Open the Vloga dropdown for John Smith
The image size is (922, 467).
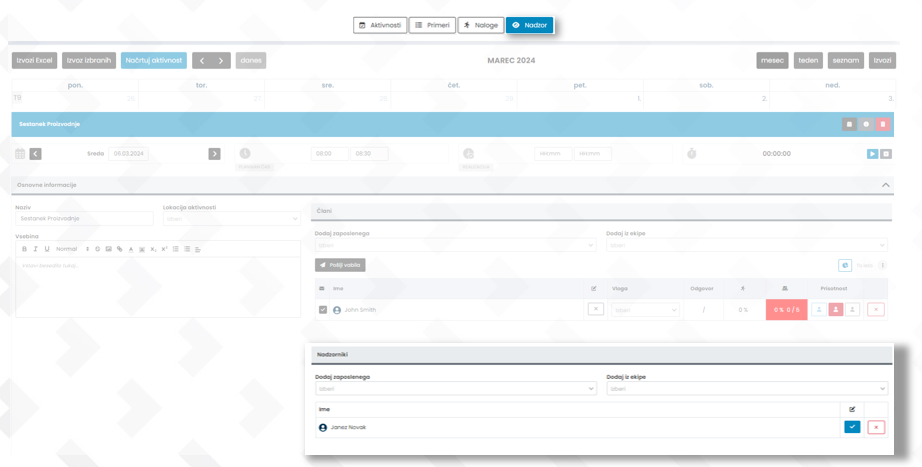tap(645, 310)
